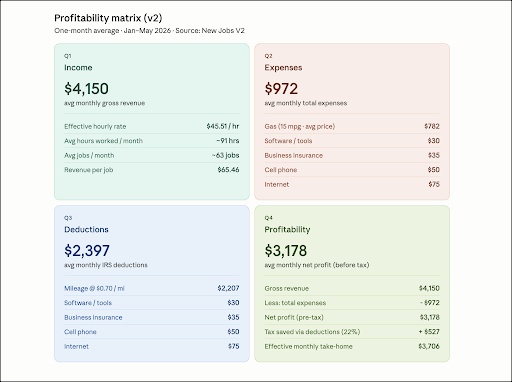Select the $4,150 value in Profitability card

click(429, 288)
